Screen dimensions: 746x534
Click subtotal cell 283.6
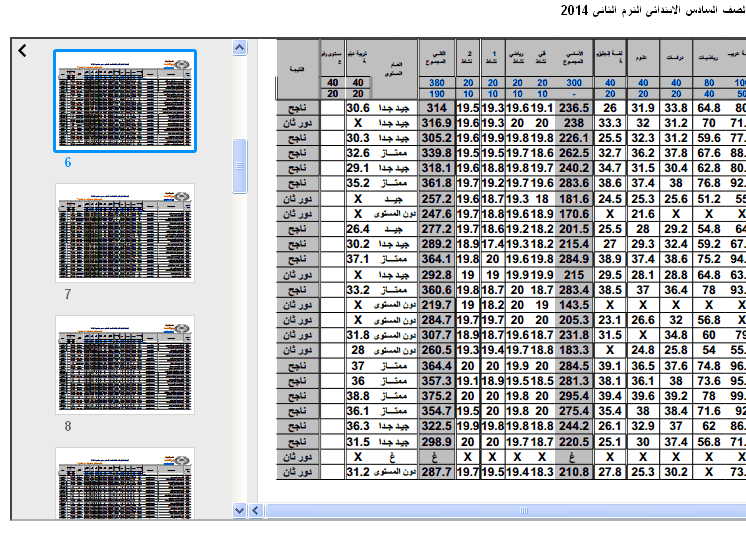click(x=574, y=183)
